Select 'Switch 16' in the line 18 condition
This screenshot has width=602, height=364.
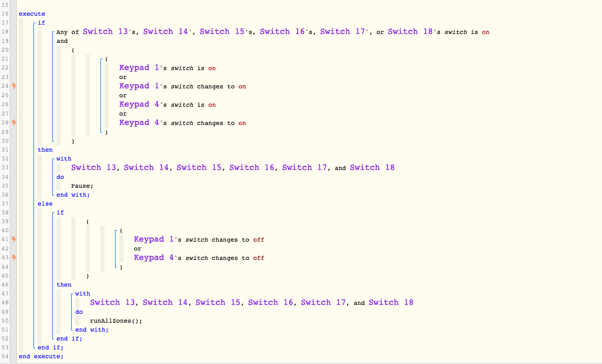pyautogui.click(x=282, y=31)
